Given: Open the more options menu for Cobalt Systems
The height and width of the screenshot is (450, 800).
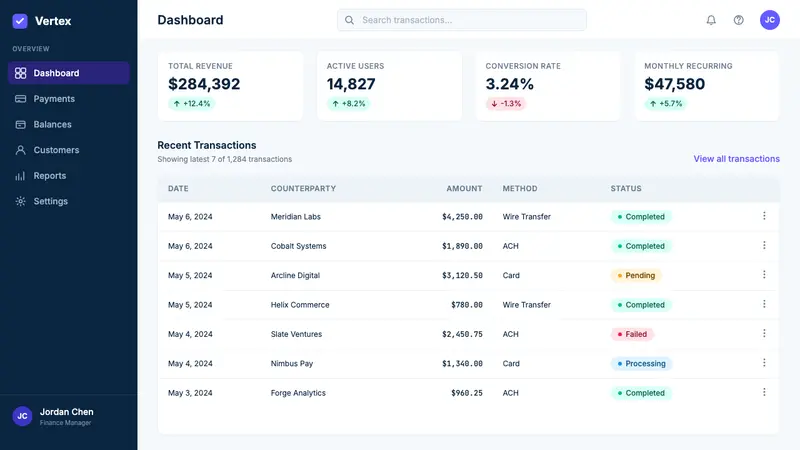Looking at the screenshot, I should point(764,245).
